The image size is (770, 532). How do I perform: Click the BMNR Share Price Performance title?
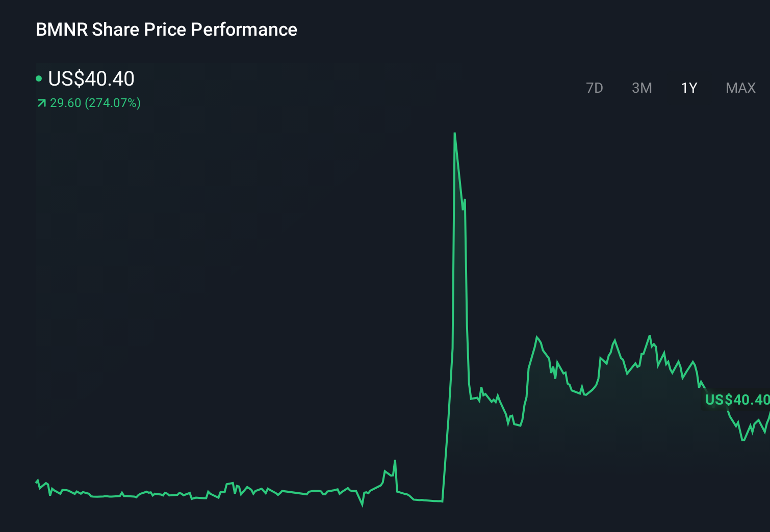tap(166, 30)
